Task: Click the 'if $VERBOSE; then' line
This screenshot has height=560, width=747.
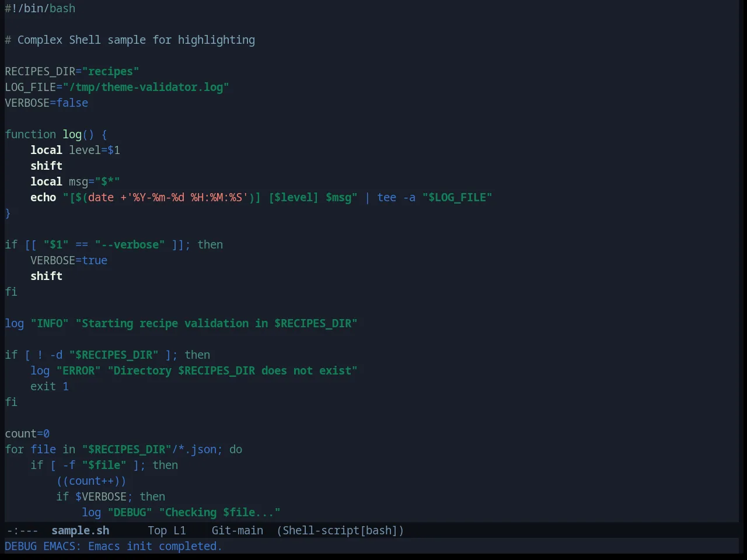Action: (x=111, y=496)
